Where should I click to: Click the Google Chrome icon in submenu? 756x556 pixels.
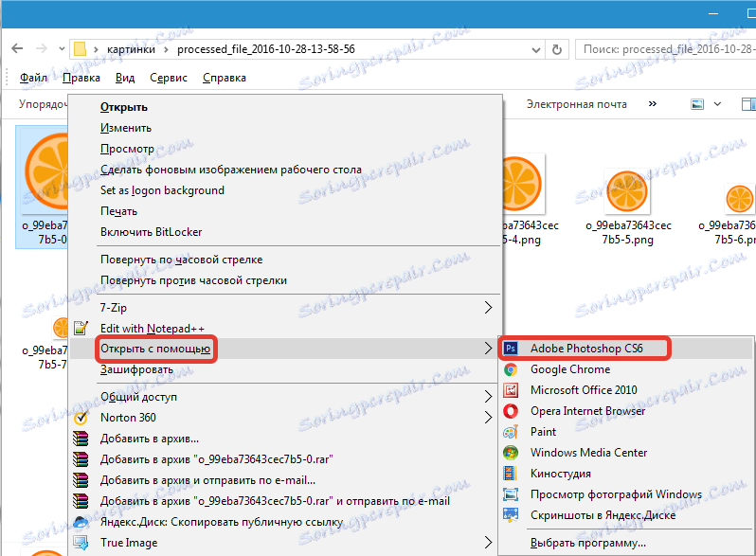click(x=510, y=369)
